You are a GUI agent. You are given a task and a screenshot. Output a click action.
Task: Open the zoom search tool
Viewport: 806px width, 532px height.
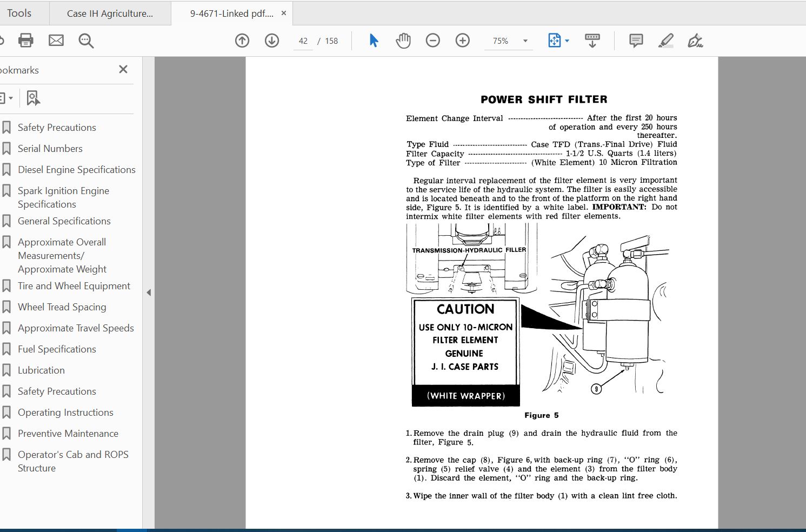point(86,40)
